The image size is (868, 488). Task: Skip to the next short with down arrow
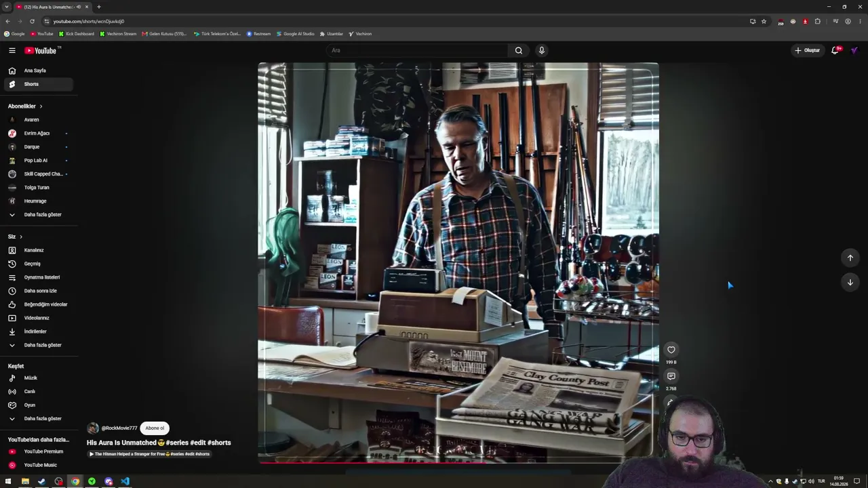(850, 282)
